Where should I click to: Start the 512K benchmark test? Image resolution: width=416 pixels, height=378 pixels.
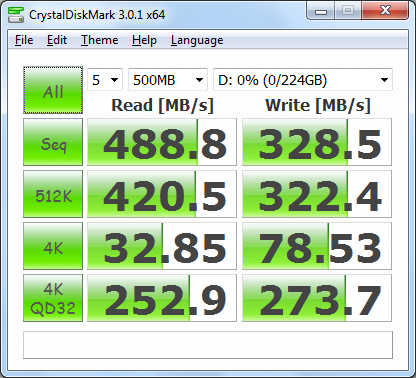pos(53,194)
